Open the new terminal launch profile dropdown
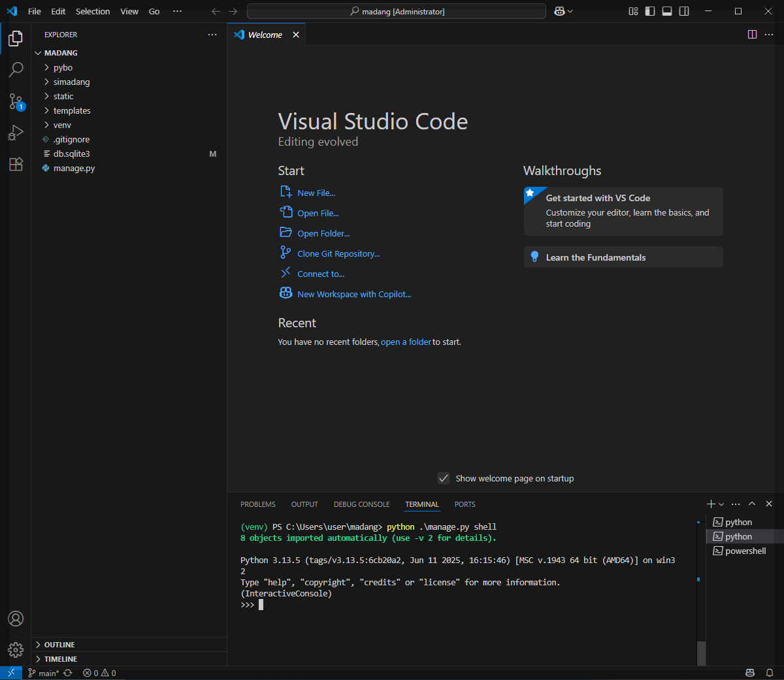The image size is (784, 680). 721,504
